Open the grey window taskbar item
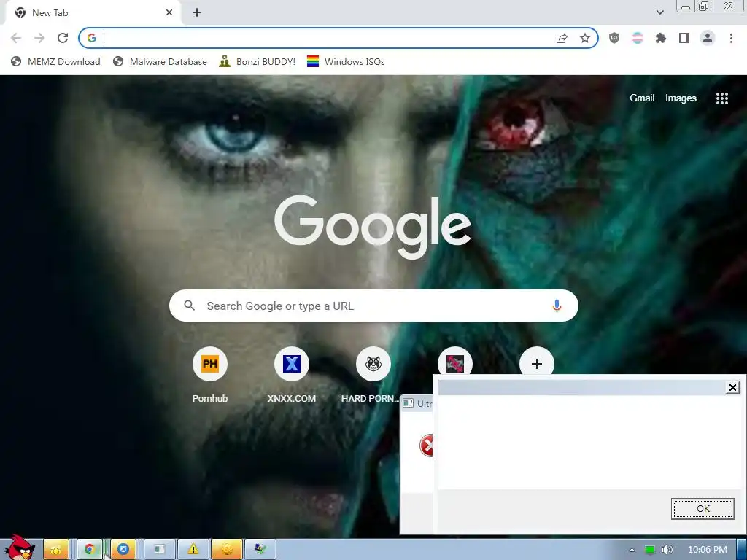This screenshot has width=747, height=560. pyautogui.click(x=160, y=550)
